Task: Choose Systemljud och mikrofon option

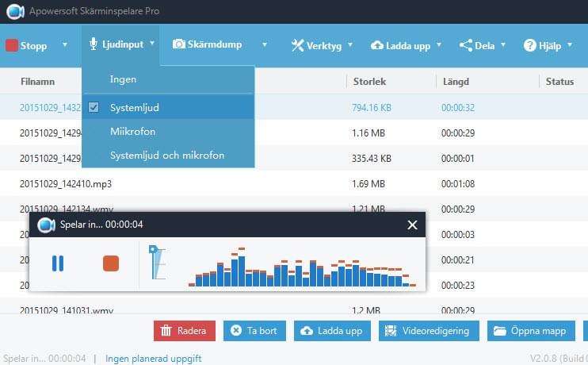Action: point(167,156)
